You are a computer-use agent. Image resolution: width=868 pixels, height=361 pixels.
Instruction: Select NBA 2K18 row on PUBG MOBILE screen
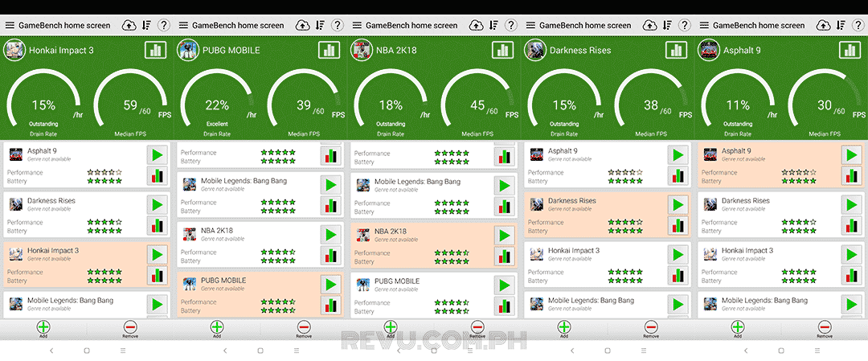[260, 245]
